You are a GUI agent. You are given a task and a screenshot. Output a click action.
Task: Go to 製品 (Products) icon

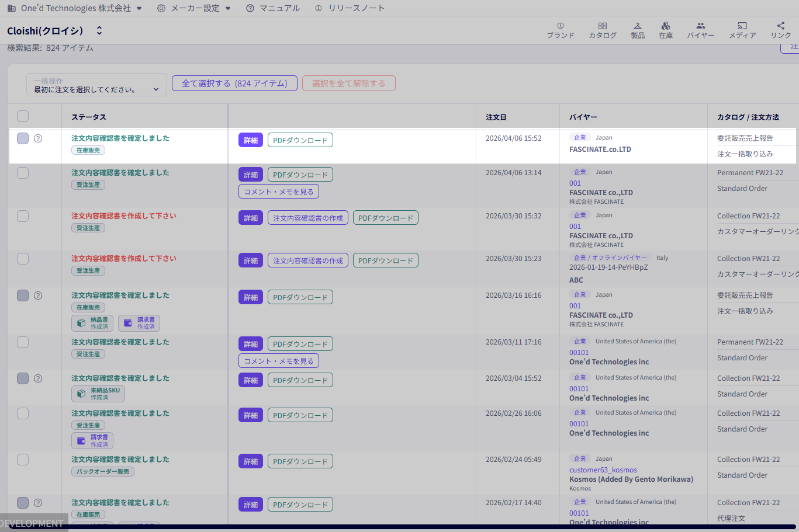point(637,30)
